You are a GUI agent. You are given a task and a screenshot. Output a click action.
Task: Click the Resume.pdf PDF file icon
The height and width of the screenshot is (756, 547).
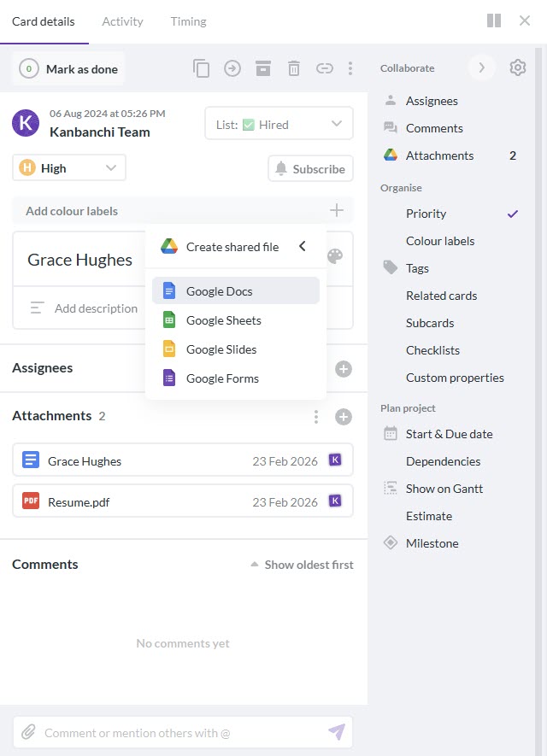[x=31, y=501]
